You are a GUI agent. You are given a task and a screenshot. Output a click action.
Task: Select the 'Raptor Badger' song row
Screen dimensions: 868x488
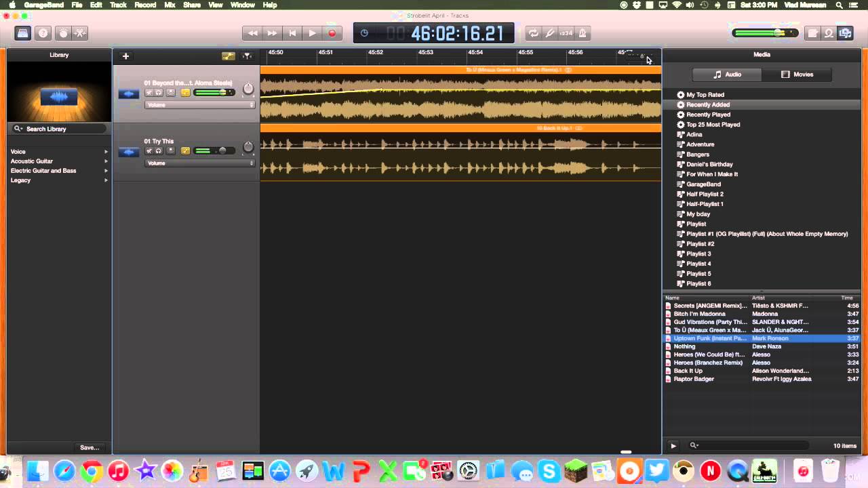point(762,379)
